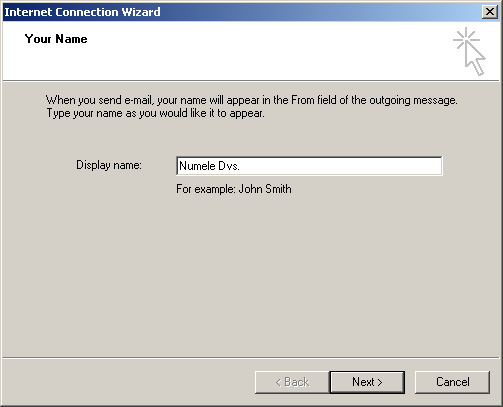
Task: Click empty gray area below example text
Action: (251, 273)
